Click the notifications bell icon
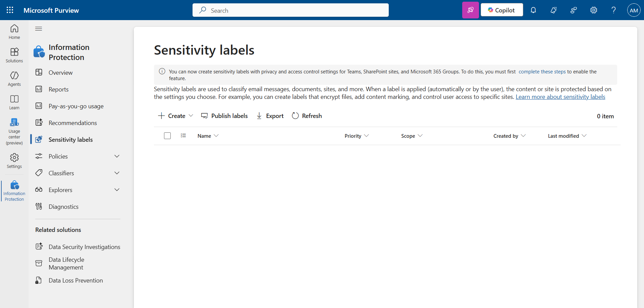The height and width of the screenshot is (308, 644). pyautogui.click(x=533, y=10)
